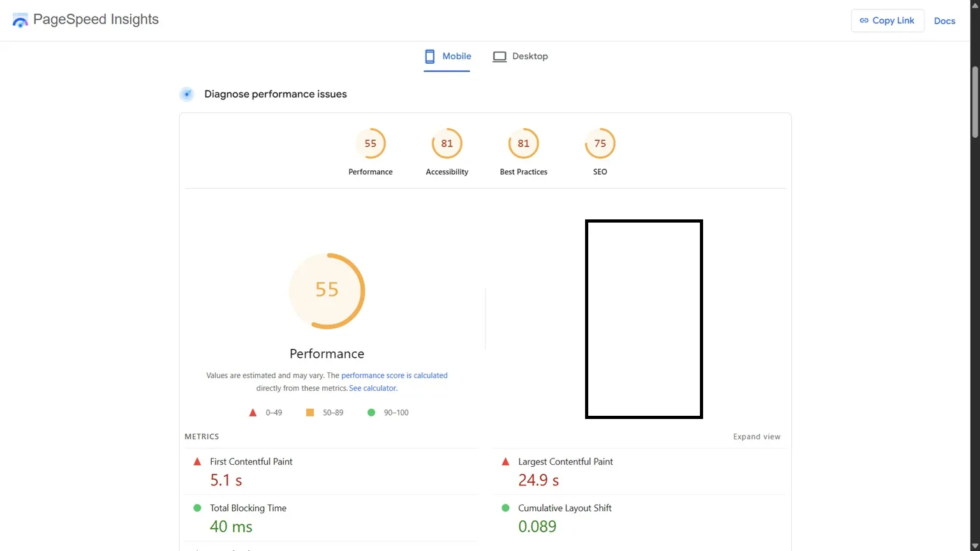Select the 5.1 s metric value
980x551 pixels.
226,480
